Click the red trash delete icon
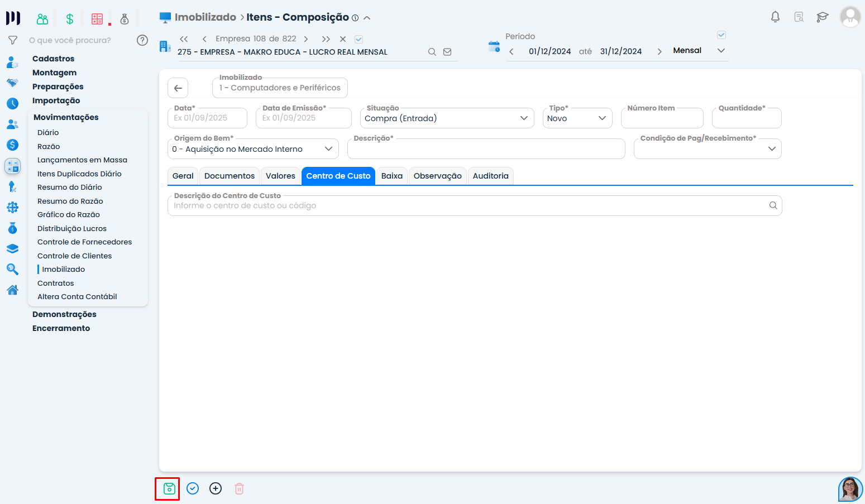This screenshot has width=865, height=504. tap(239, 489)
